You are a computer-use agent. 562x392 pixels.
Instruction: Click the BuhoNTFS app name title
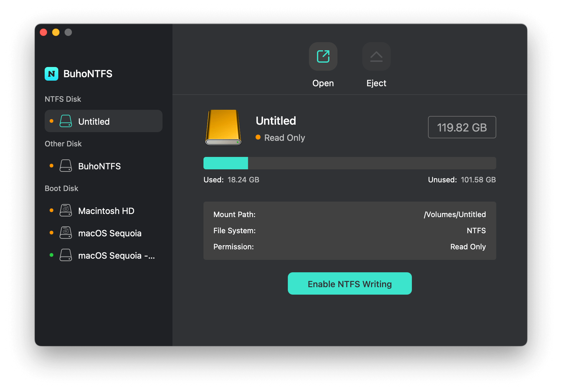(88, 74)
